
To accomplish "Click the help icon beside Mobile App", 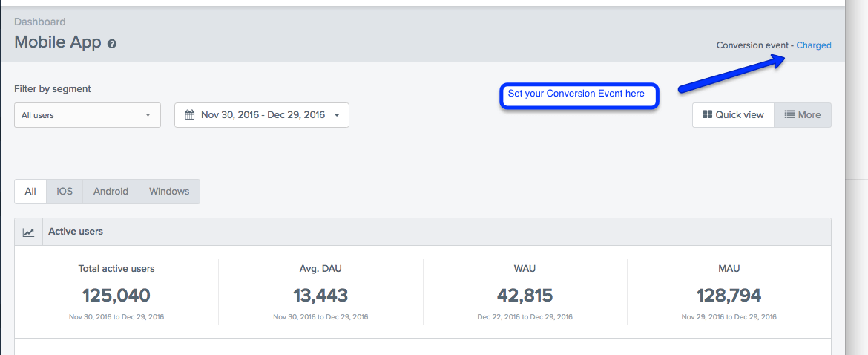I will coord(112,44).
